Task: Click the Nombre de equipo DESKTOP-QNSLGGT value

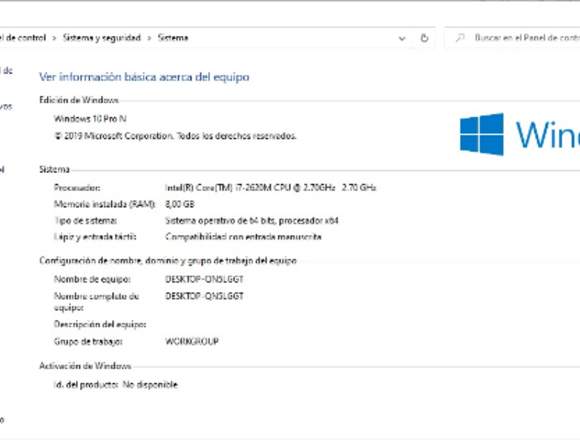Action: (x=204, y=279)
